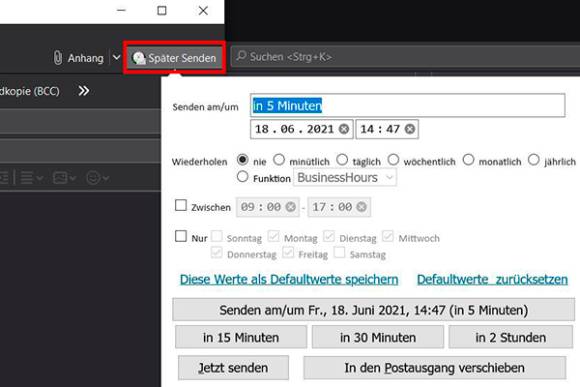
Task: Click the date field 18.06.2021
Action: tap(301, 129)
